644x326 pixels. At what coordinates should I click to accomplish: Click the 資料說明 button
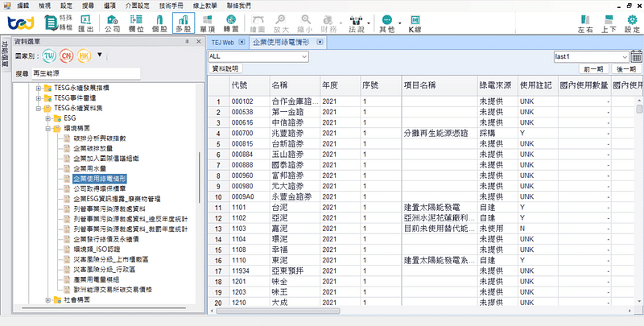pyautogui.click(x=225, y=68)
